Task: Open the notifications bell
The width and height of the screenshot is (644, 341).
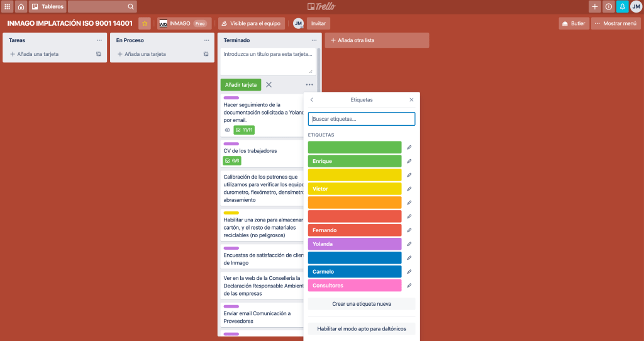Action: click(622, 6)
